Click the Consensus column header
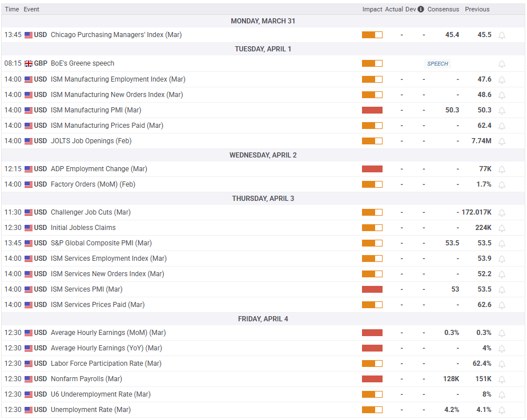The image size is (527, 420). point(443,9)
